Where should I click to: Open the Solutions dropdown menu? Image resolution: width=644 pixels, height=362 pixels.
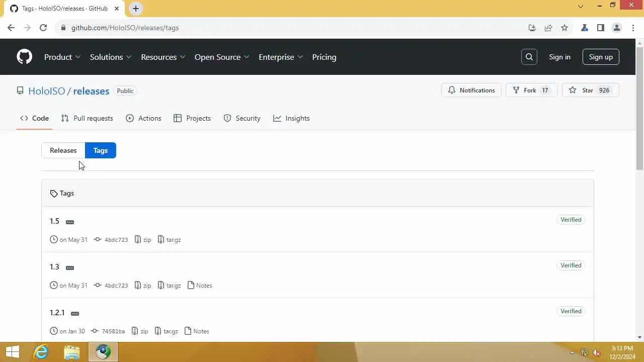(x=111, y=57)
